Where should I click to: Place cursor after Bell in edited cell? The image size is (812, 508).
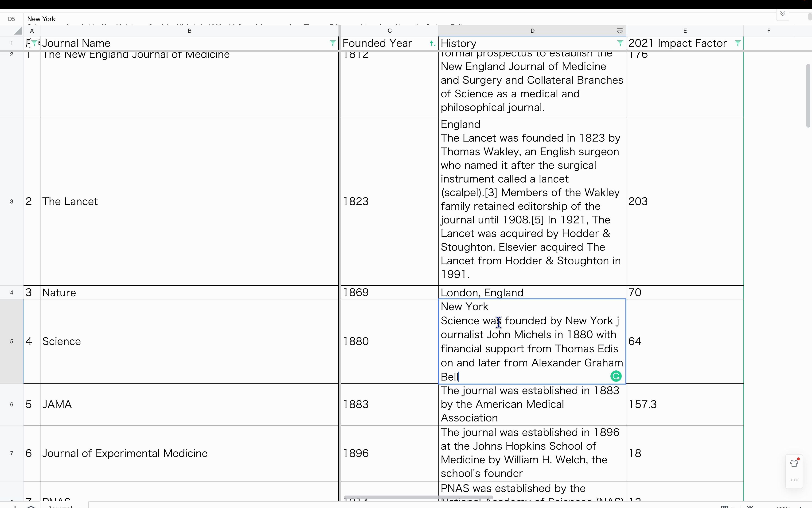(x=459, y=377)
